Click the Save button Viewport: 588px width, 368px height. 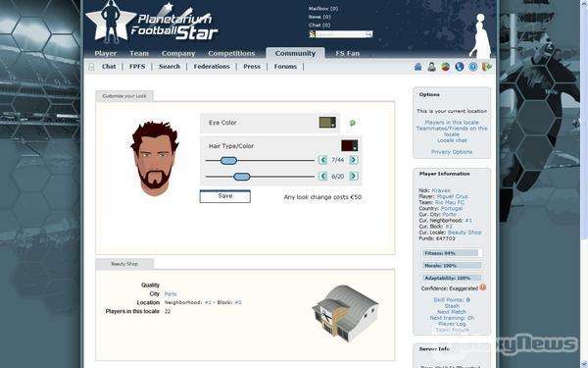point(225,196)
